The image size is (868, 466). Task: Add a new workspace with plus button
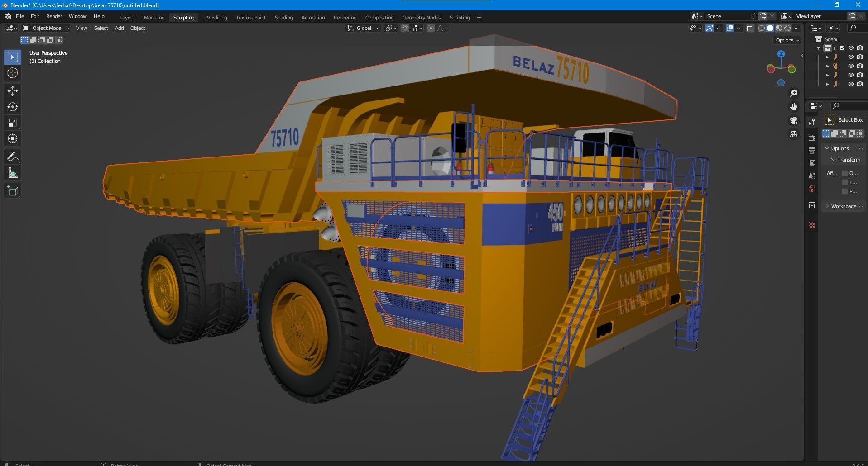point(479,18)
